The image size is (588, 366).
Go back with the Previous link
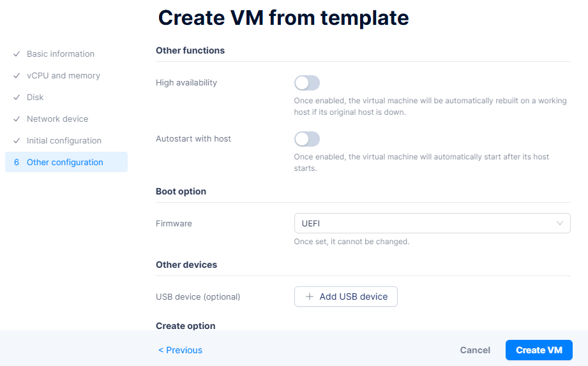point(180,350)
